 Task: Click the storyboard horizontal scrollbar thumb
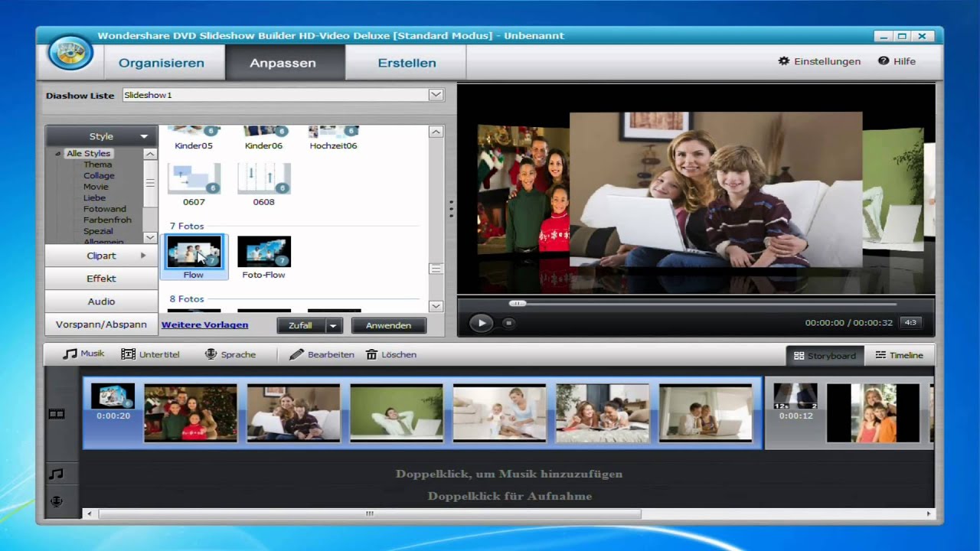tap(369, 514)
